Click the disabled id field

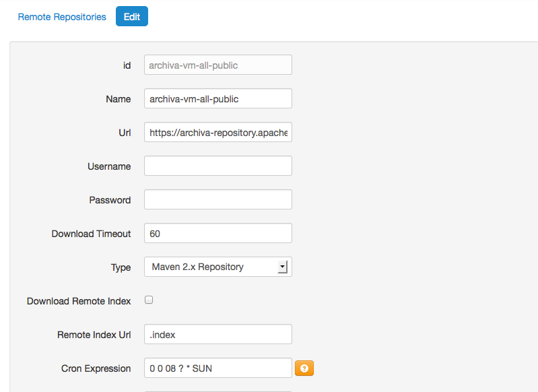pos(217,65)
